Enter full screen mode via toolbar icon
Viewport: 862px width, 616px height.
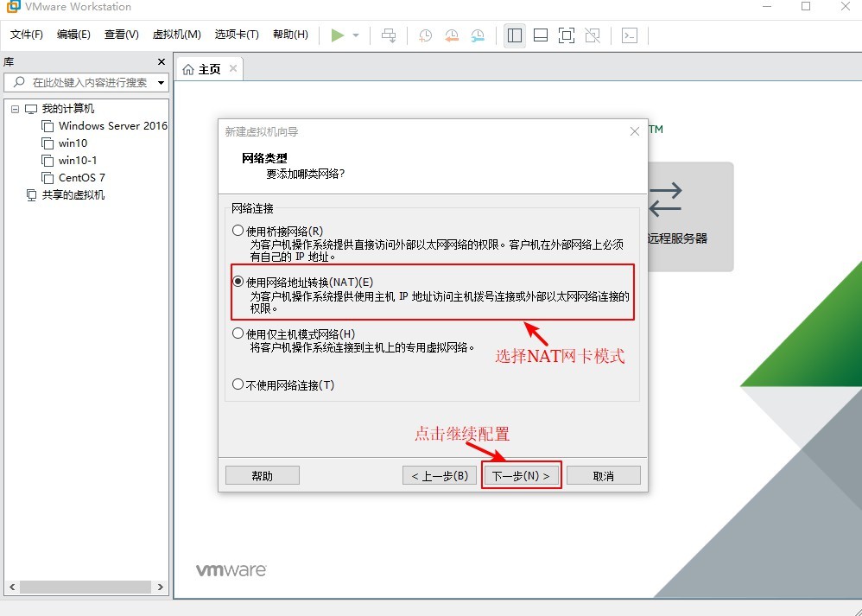(x=566, y=35)
